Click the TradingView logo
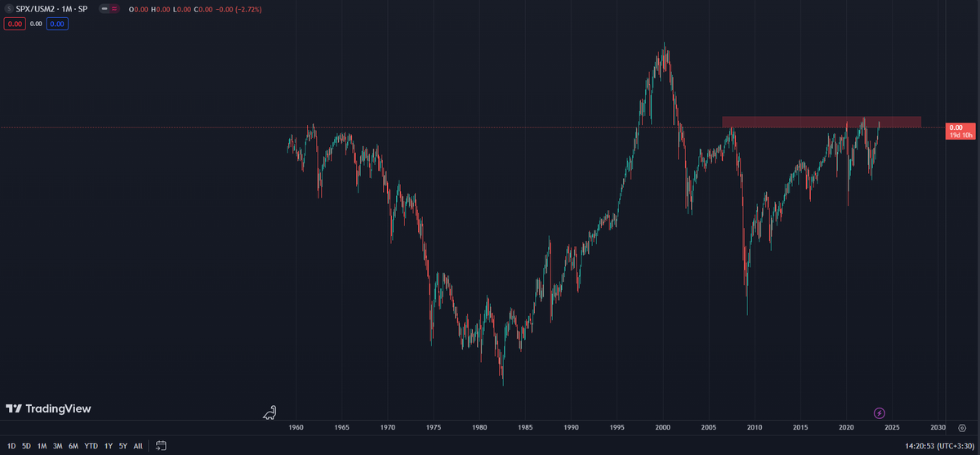The height and width of the screenshot is (455, 980). [x=48, y=408]
